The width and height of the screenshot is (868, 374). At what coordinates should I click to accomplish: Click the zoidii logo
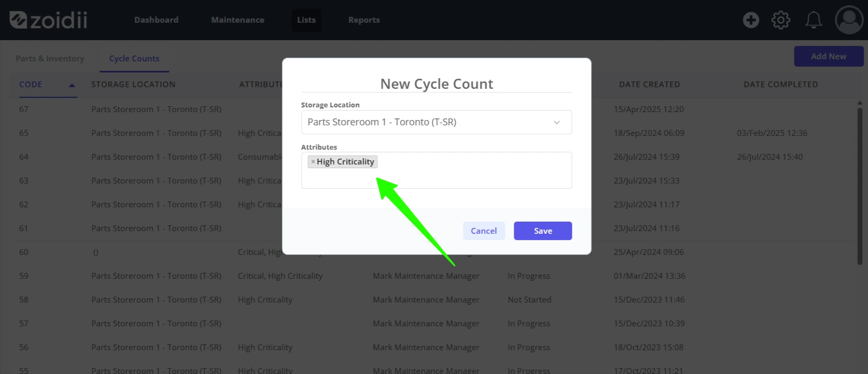pos(48,20)
